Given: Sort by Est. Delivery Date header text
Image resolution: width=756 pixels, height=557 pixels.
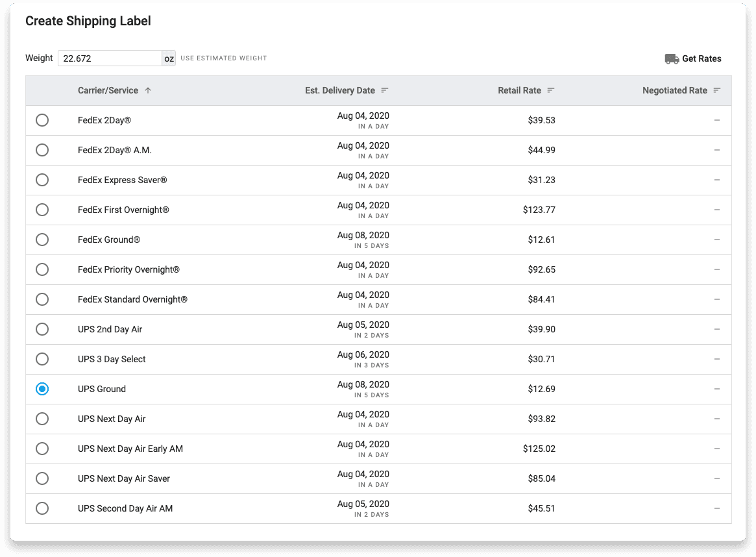Looking at the screenshot, I should pos(340,90).
